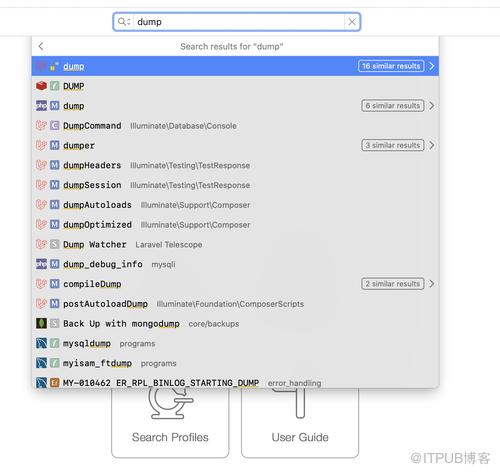Viewport: 500px width, 473px height.
Task: Click Laravel icon on dumpHeaders row
Action: (x=41, y=165)
